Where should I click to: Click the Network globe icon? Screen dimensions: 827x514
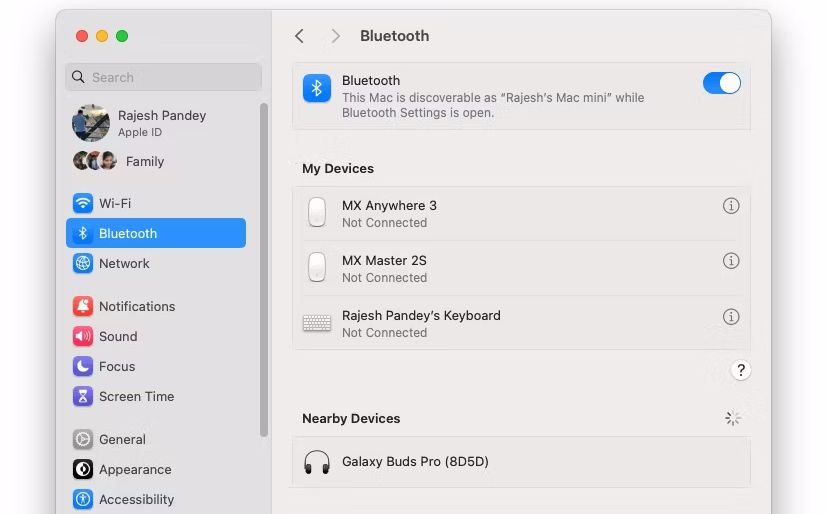(83, 263)
